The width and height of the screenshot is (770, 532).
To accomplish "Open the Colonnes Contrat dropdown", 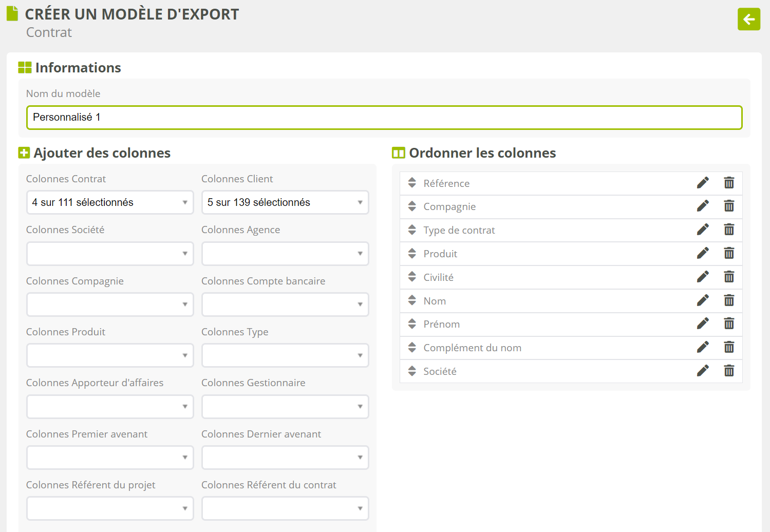I will [110, 202].
